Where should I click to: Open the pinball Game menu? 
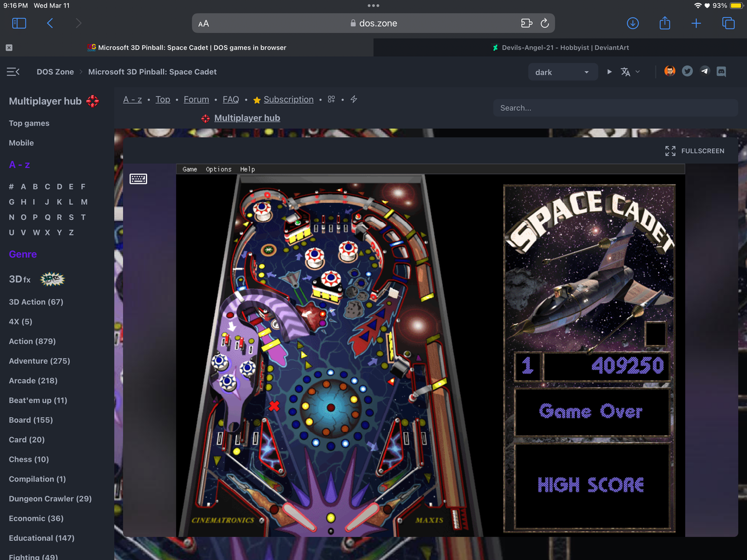click(190, 169)
